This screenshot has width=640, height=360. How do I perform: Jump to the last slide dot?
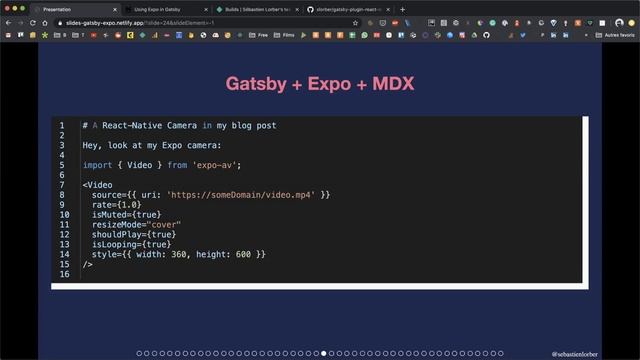[501, 353]
